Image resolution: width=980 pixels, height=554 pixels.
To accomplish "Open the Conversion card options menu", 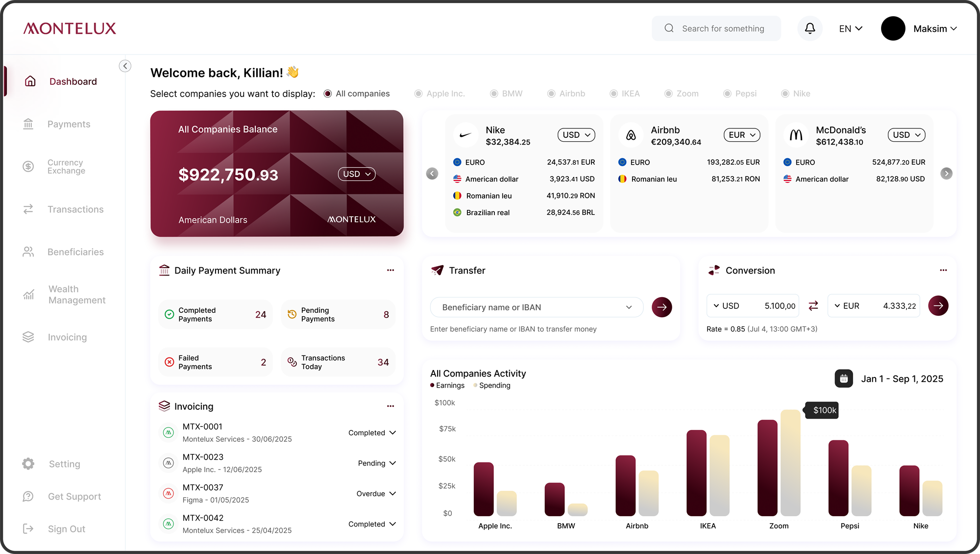I will point(943,270).
